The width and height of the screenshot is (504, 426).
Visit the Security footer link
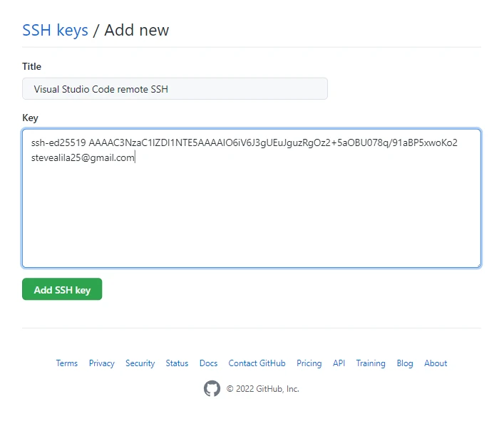(140, 363)
